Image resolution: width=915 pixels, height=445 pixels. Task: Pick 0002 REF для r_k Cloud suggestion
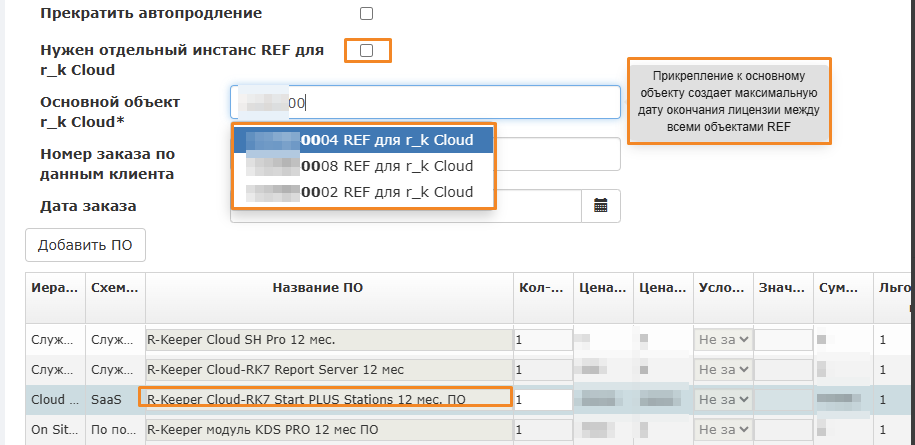pos(364,192)
